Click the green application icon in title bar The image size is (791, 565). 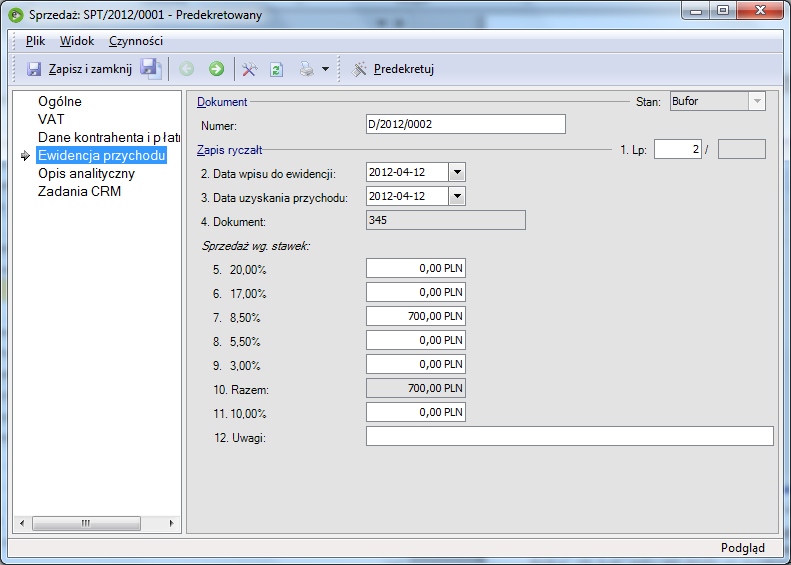pyautogui.click(x=17, y=15)
